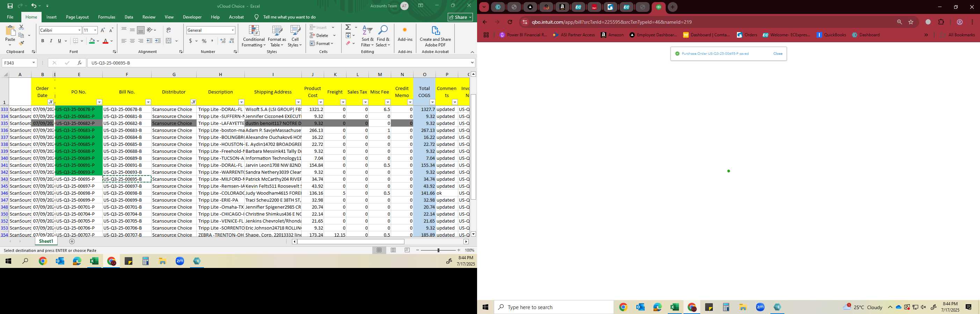Click the Increase Decimal icon

223,41
